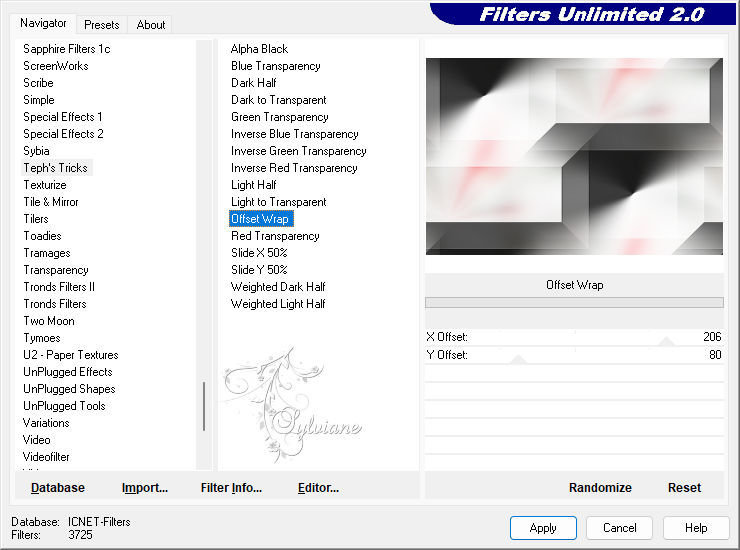
Task: Choose the Slide X 50% filter
Action: click(x=259, y=253)
